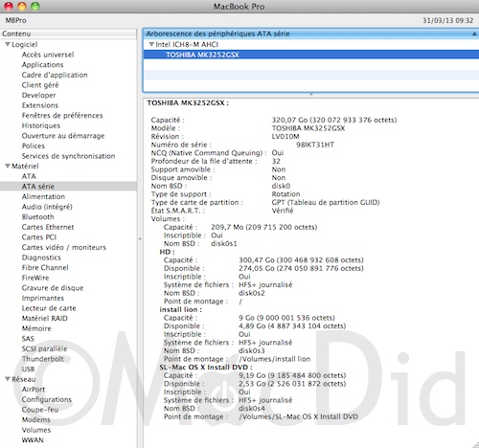
Task: Select Configurations network entry
Action: pyautogui.click(x=47, y=399)
